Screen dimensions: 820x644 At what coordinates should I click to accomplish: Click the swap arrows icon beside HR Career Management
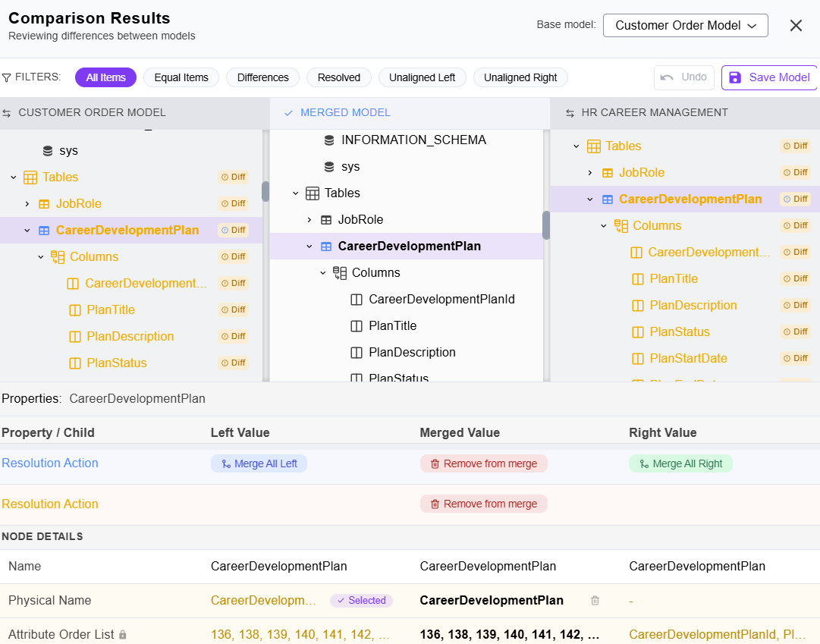570,113
